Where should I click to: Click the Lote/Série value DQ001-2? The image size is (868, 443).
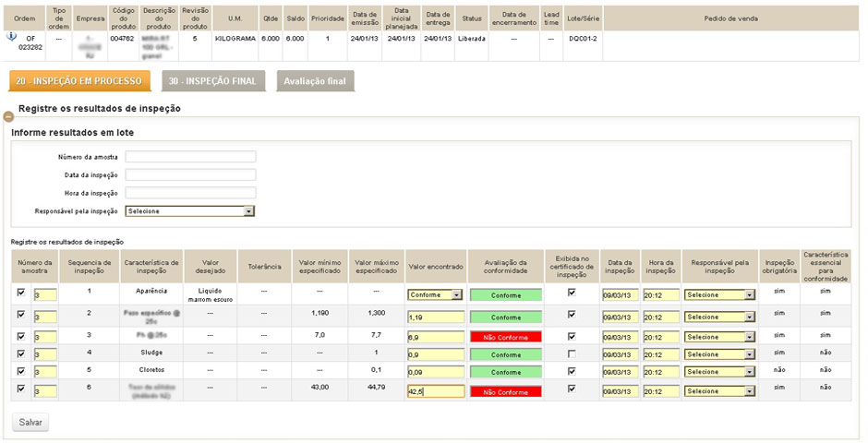pos(583,39)
